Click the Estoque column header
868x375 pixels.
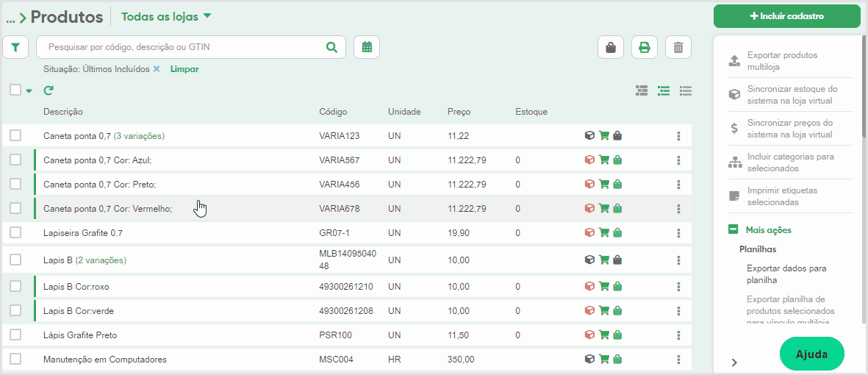[531, 112]
